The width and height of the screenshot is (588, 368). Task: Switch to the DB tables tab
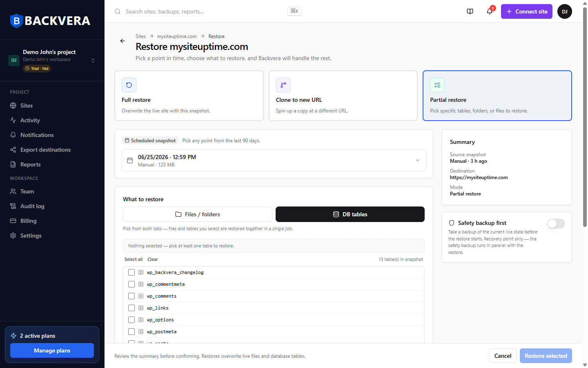[350, 214]
